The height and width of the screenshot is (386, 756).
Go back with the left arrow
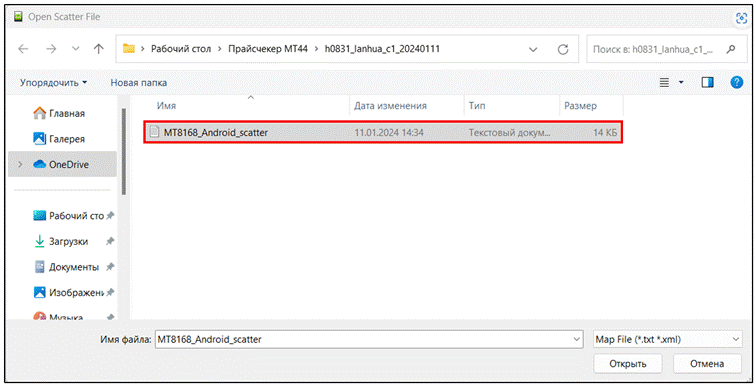[23, 49]
